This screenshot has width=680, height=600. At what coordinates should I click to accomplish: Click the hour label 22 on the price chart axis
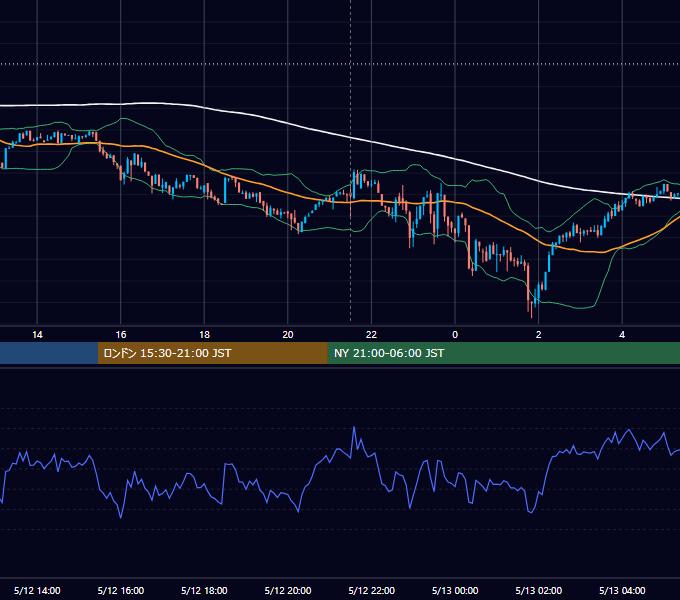[x=371, y=335]
